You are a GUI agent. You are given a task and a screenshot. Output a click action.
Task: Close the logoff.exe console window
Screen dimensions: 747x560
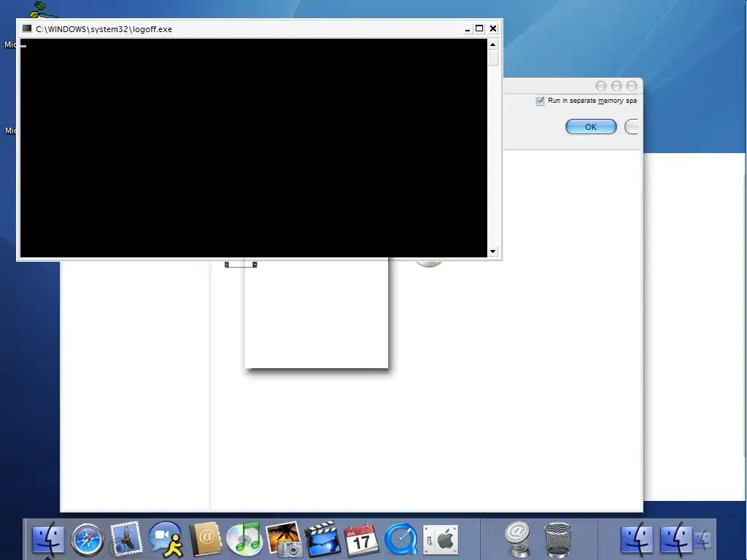pos(493,29)
